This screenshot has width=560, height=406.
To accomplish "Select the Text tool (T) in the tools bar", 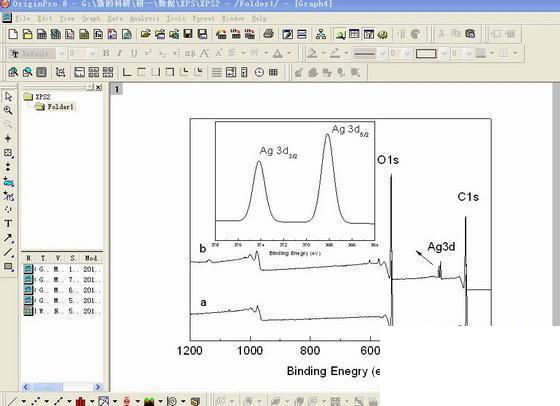I will pos(8,224).
